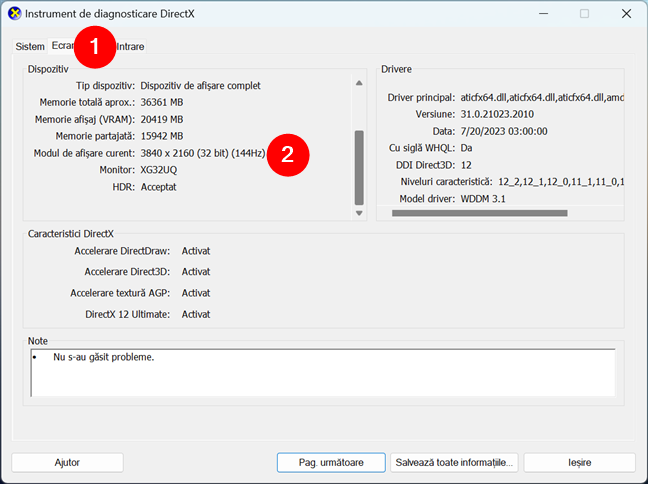Screen dimensions: 648x484
Task: Minimize the DirectX diagnostic window
Action: (543, 14)
